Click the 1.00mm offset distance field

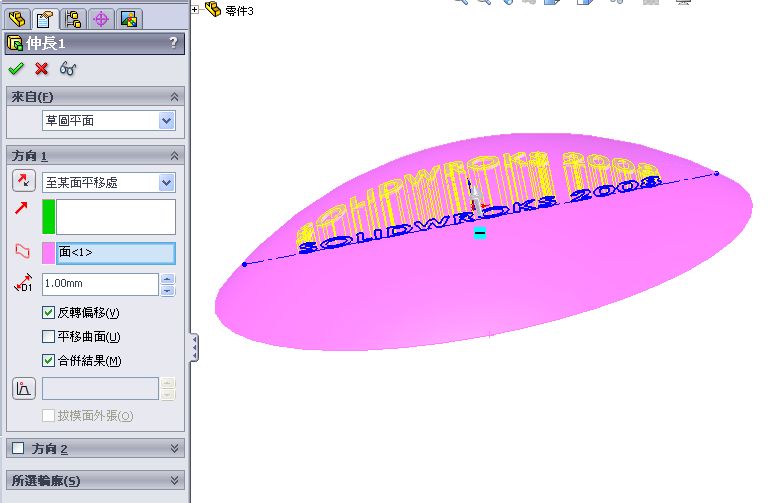coord(100,284)
